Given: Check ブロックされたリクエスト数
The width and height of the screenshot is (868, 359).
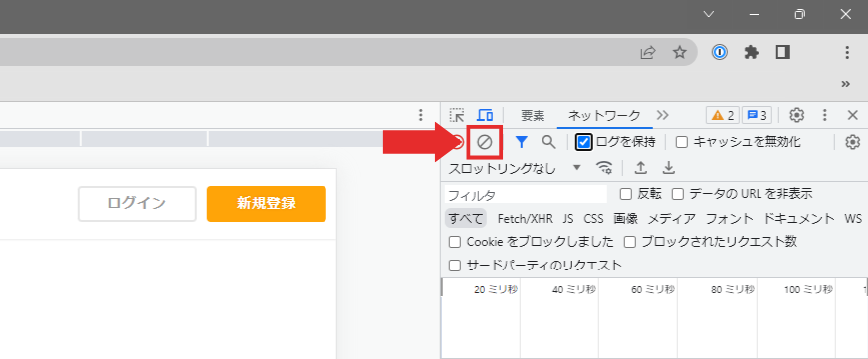Looking at the screenshot, I should point(630,242).
